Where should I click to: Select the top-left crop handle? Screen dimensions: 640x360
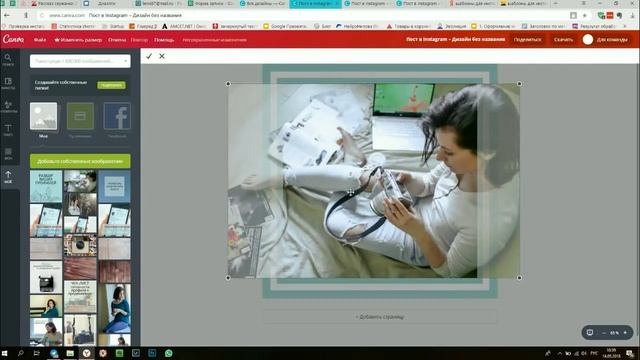[x=228, y=84]
